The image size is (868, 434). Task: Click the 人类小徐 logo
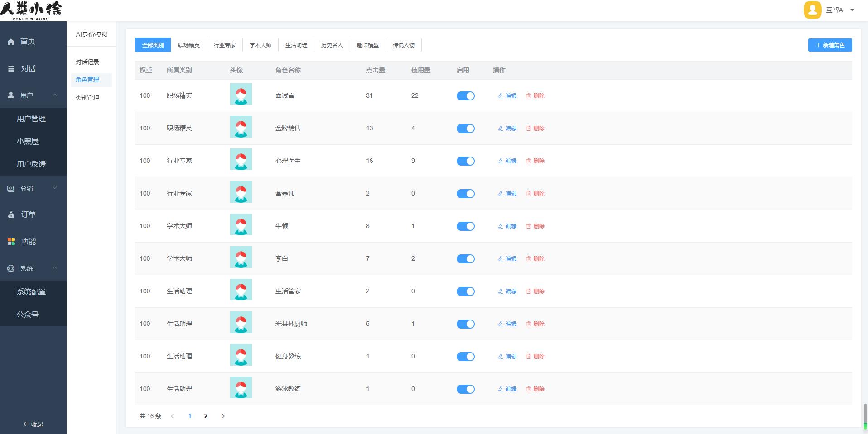point(31,10)
